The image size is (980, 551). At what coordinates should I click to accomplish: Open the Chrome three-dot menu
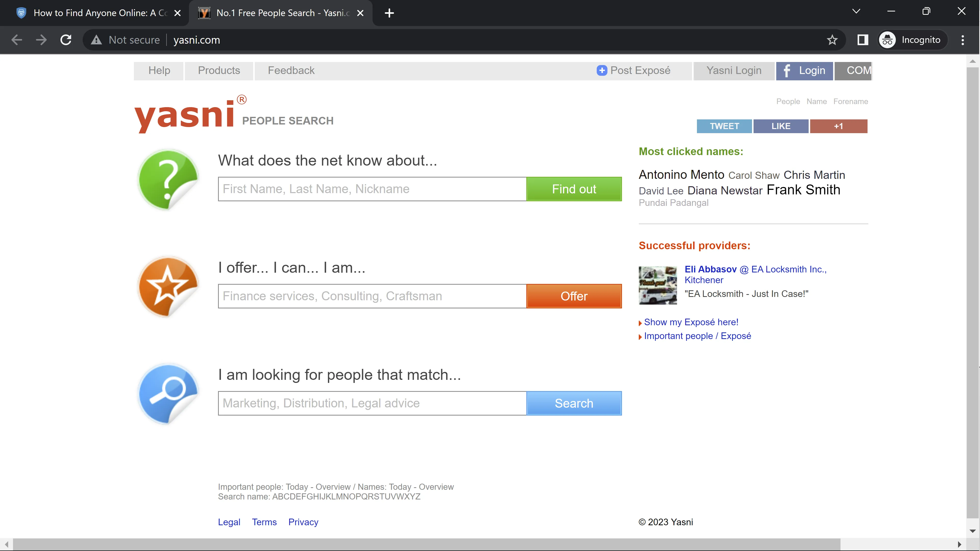click(x=962, y=40)
